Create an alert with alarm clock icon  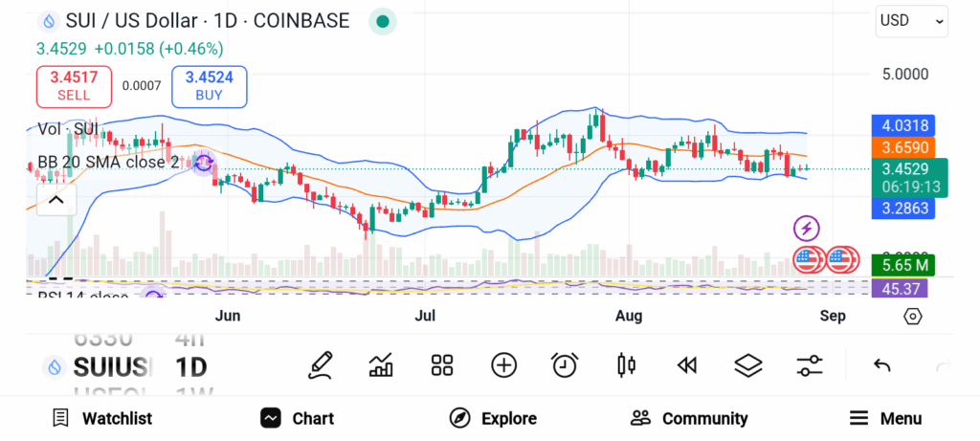(x=565, y=364)
